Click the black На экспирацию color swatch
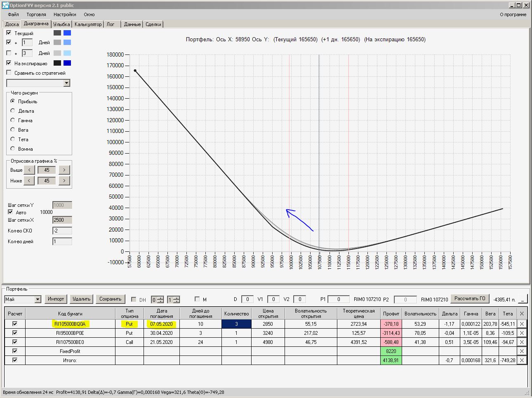This screenshot has height=398, width=532. (57, 63)
